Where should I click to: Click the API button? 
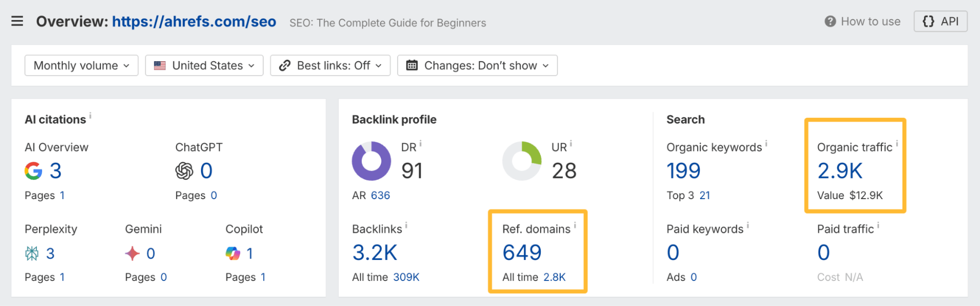pos(940,21)
